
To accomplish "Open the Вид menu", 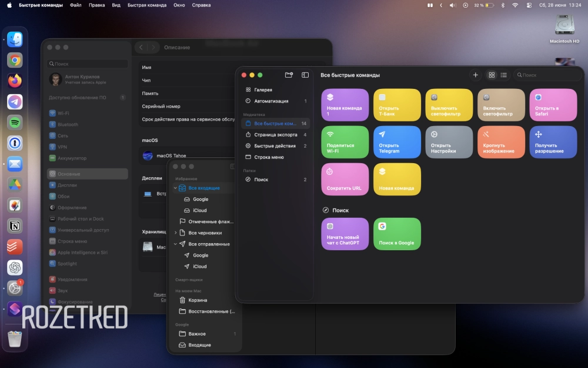I will click(116, 5).
